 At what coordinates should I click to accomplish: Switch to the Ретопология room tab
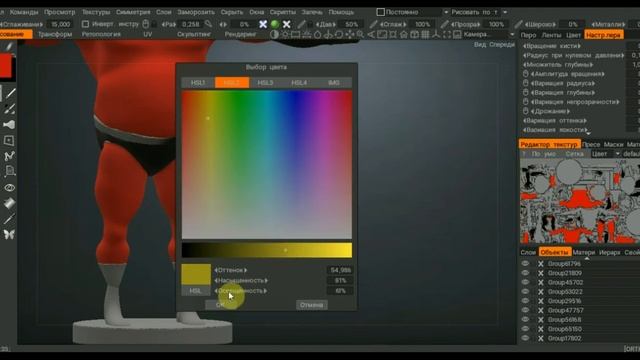(x=101, y=35)
